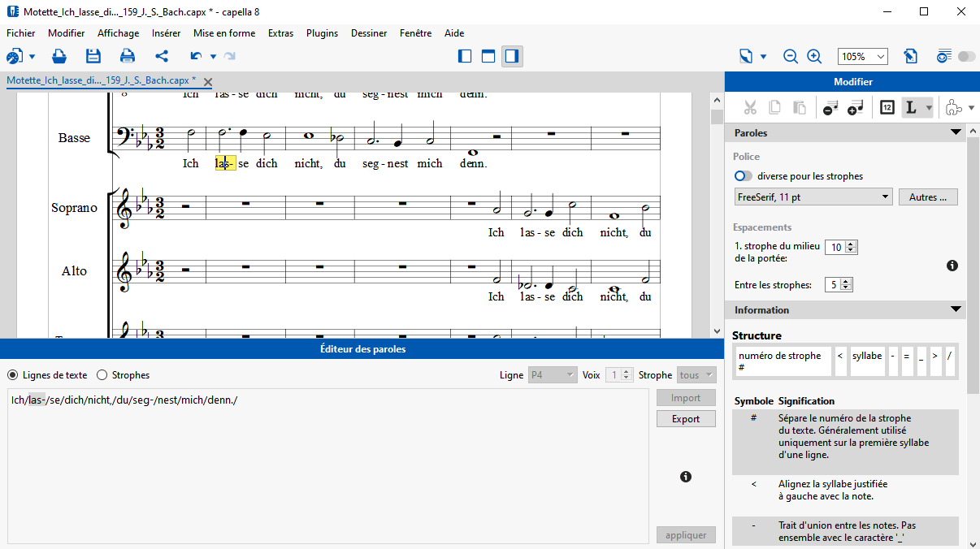Zoom out with the minus magnifier
The width and height of the screenshot is (980, 549).
pyautogui.click(x=791, y=56)
